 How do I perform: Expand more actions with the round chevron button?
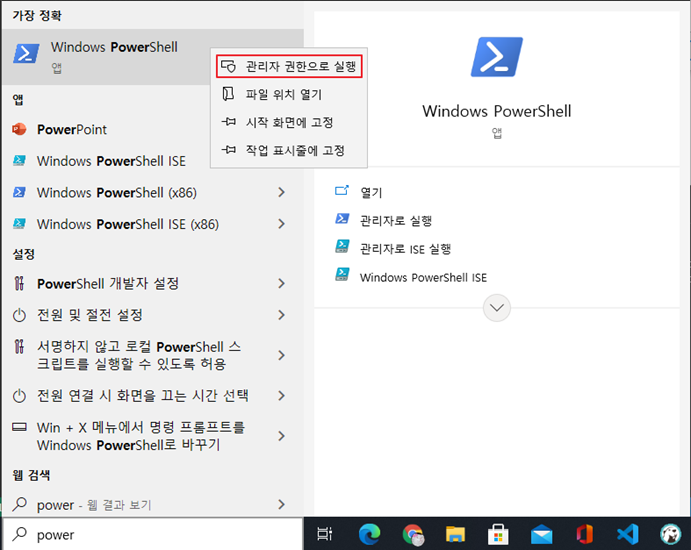point(497,308)
